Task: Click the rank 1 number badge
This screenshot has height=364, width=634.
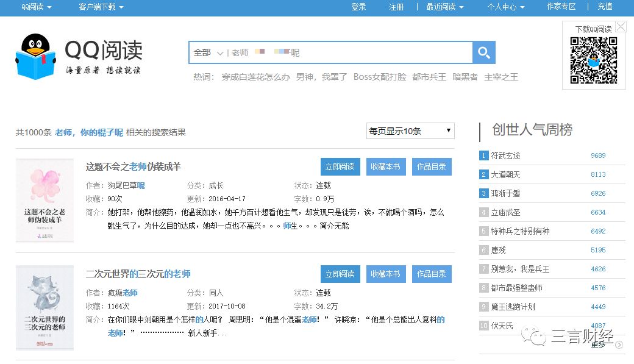Action: click(x=483, y=155)
